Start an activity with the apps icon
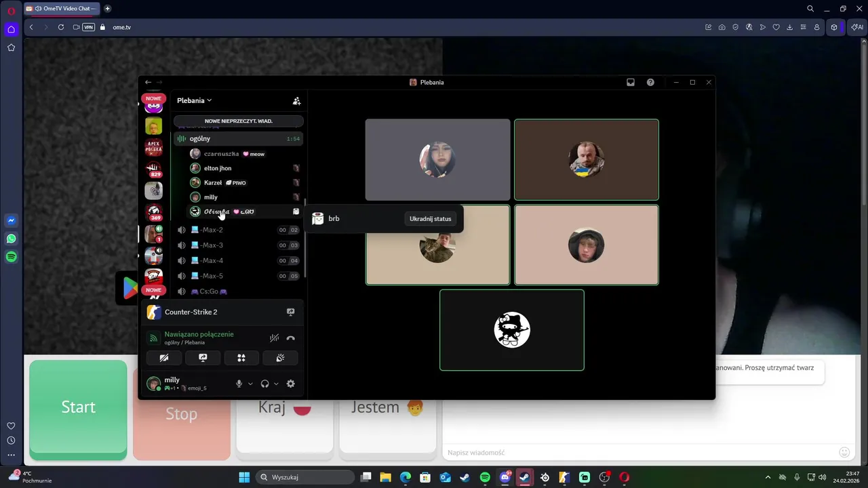 (241, 357)
